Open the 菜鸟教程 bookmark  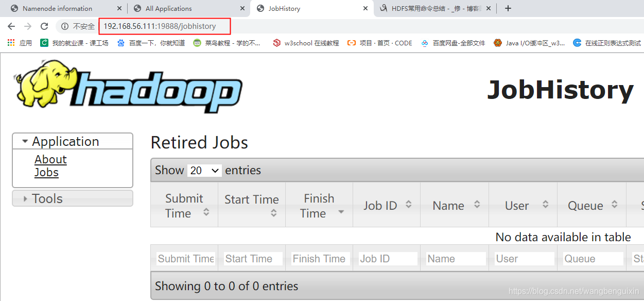pos(227,43)
